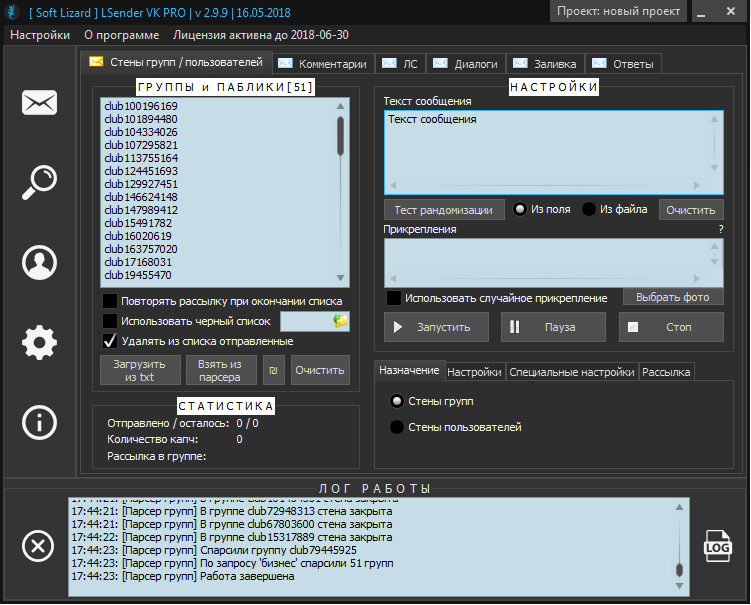Open the parser magnifier sidebar icon
This screenshot has height=605, width=751.
(x=39, y=183)
